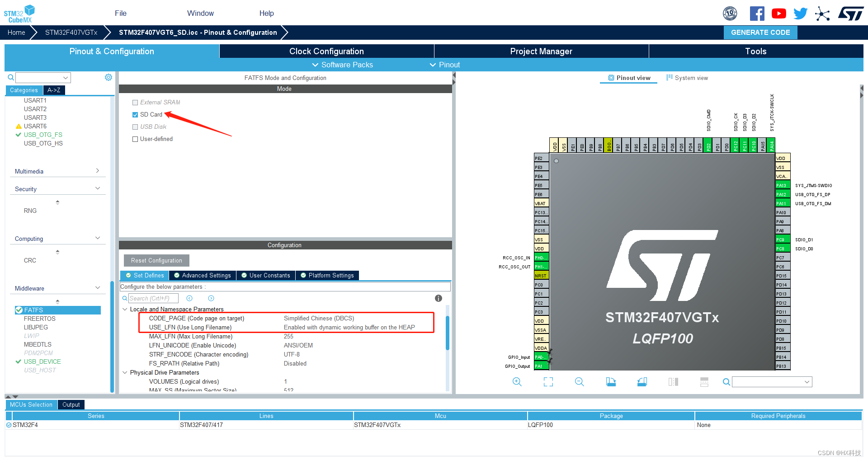Open ST Facebook page icon
868x460 pixels.
pos(757,14)
